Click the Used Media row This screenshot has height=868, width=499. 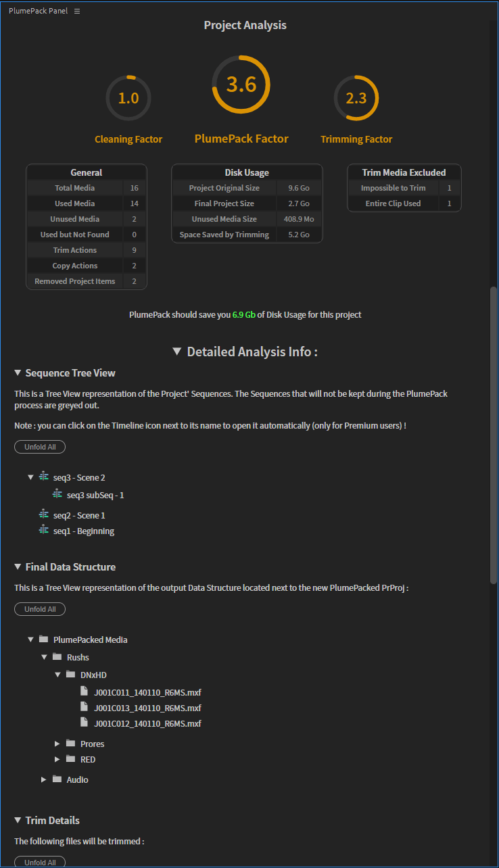87,203
